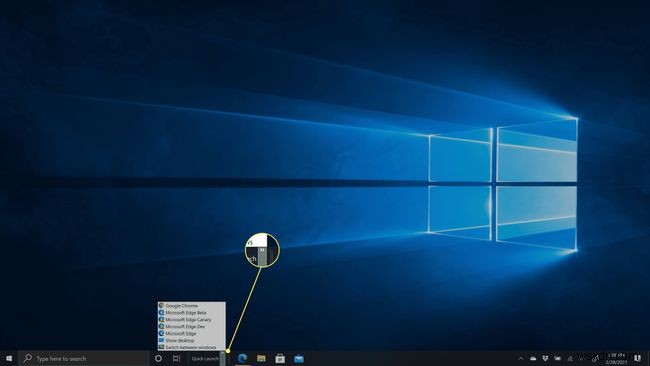Image resolution: width=650 pixels, height=366 pixels.
Task: Click the network signal tray icon
Action: (570, 359)
